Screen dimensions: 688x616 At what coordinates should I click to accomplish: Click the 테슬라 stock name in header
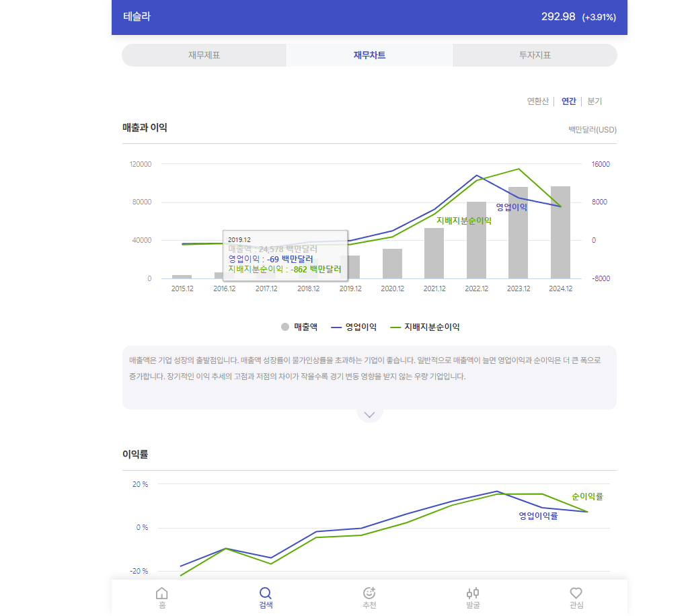point(137,17)
